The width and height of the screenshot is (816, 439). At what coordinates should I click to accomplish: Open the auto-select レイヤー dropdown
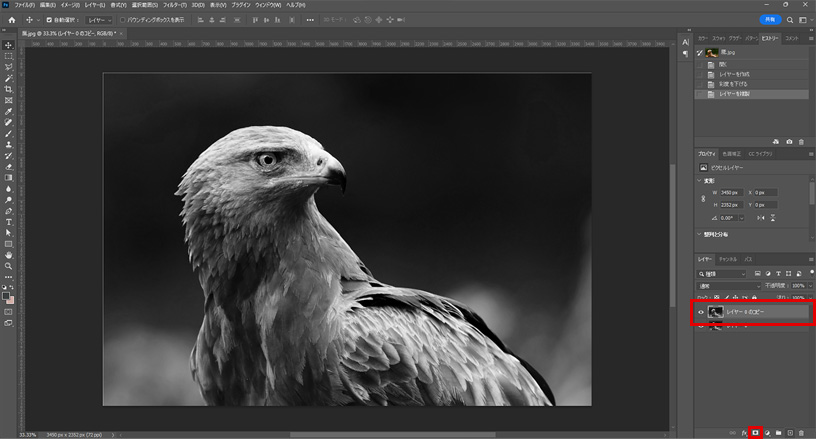(99, 20)
